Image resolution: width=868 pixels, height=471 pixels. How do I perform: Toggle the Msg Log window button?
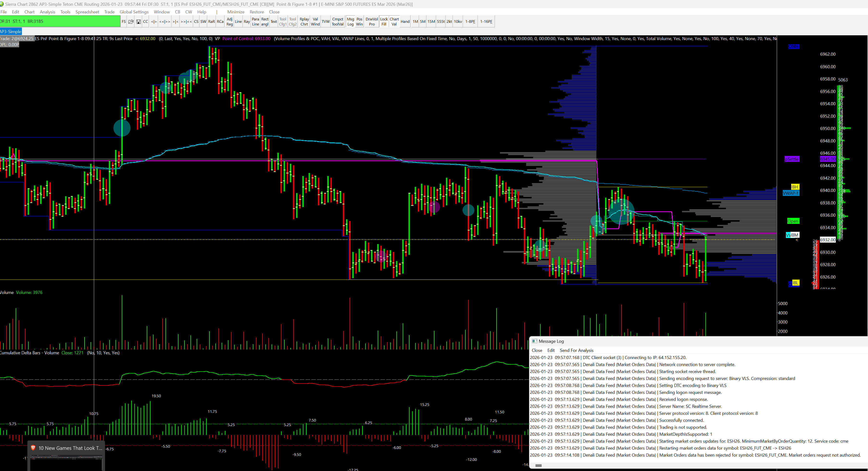click(x=350, y=22)
